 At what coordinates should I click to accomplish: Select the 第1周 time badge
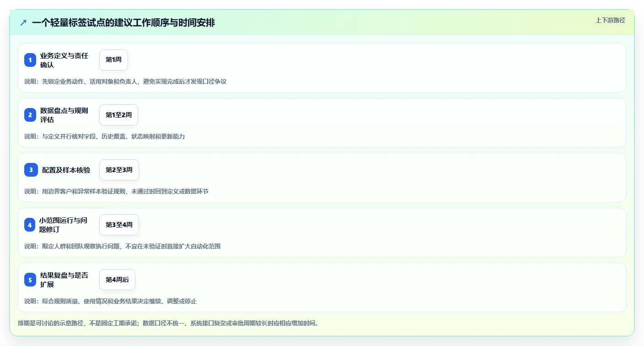113,60
